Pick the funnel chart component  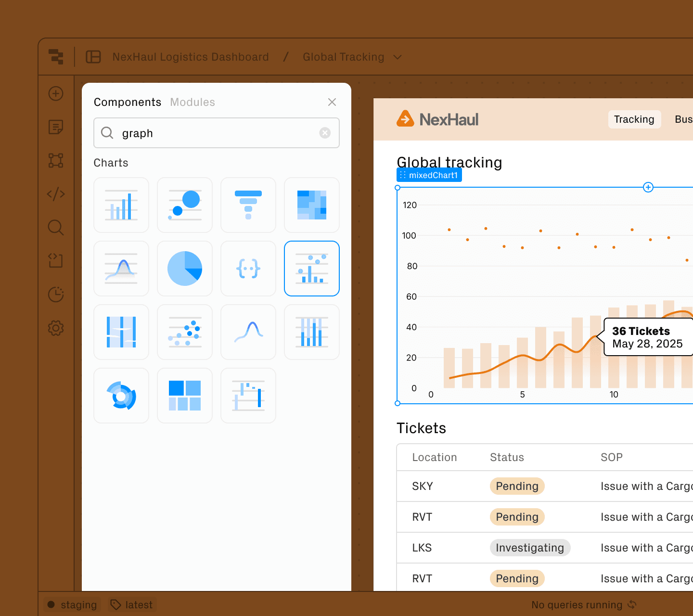(248, 205)
